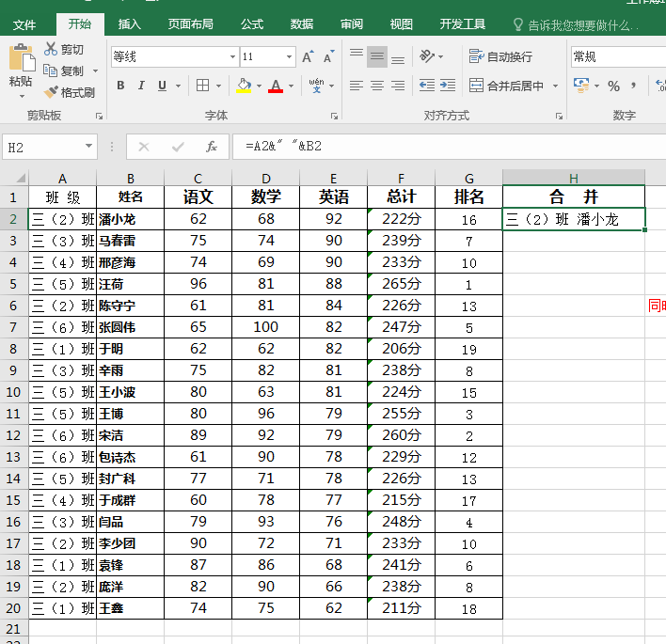Click the insert function fx icon
The height and width of the screenshot is (644, 666).
click(211, 147)
